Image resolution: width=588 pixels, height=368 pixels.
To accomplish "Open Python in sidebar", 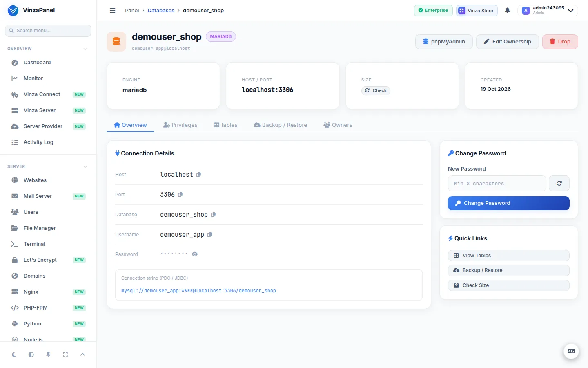I will pos(48,324).
